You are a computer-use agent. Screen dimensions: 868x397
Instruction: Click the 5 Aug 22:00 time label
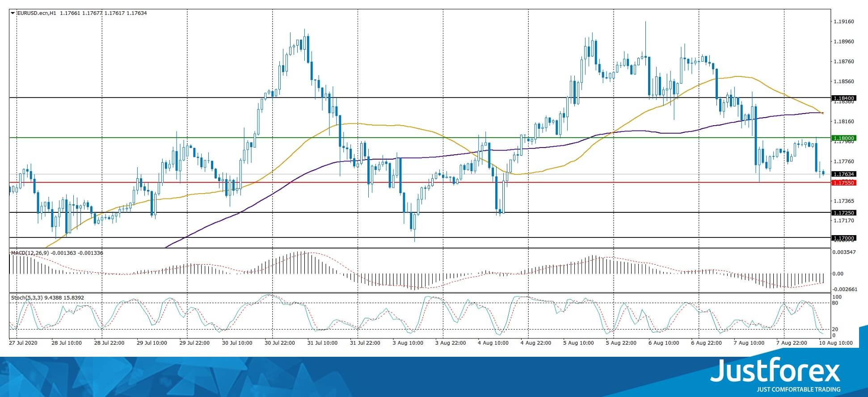coord(621,343)
